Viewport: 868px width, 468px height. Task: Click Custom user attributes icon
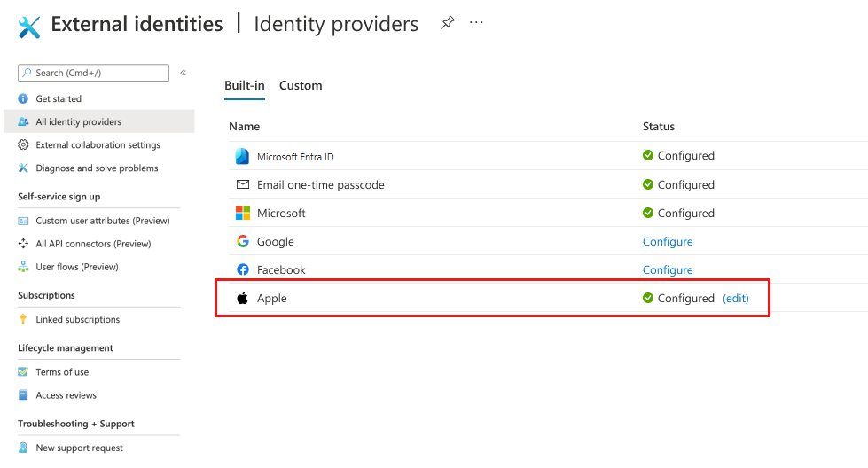pyautogui.click(x=23, y=221)
